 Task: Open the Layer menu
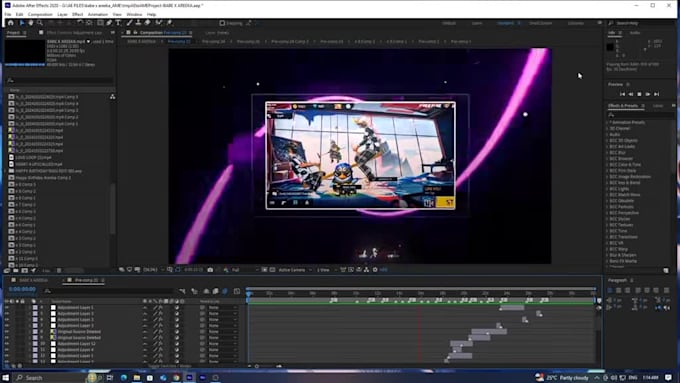click(x=62, y=14)
